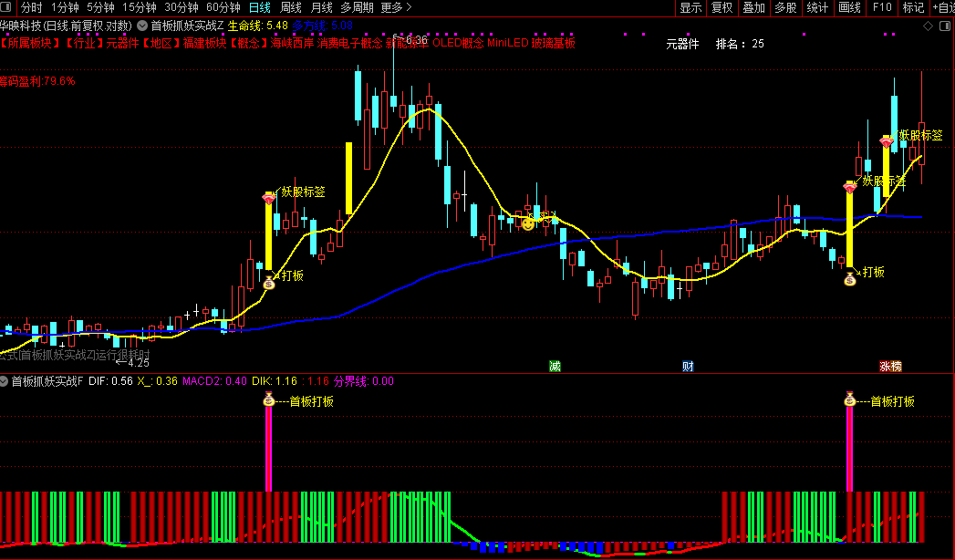Image resolution: width=955 pixels, height=560 pixels.
Task: Open the 多股 multi-stock view
Action: pos(785,7)
